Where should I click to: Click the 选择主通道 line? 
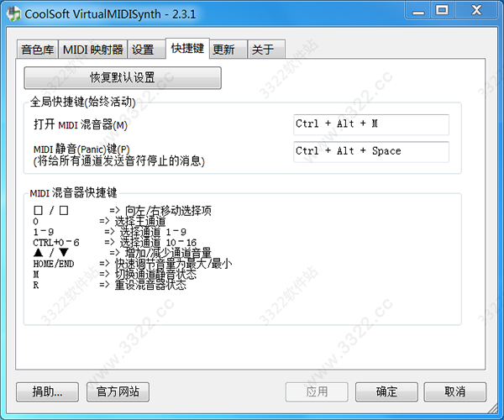coord(99,222)
